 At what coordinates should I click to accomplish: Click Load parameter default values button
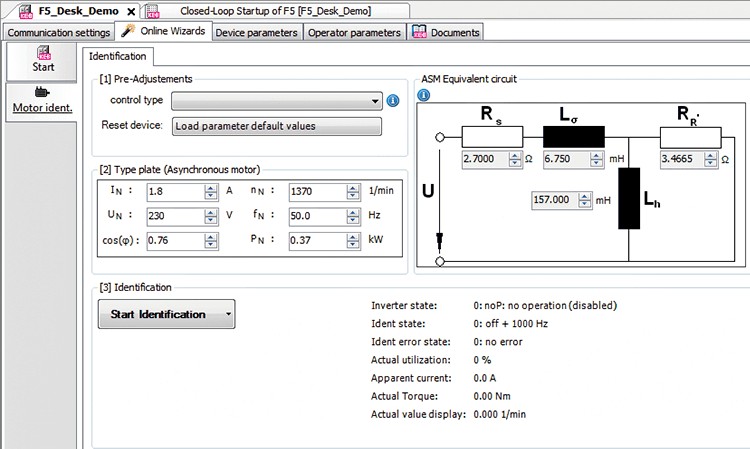[277, 126]
